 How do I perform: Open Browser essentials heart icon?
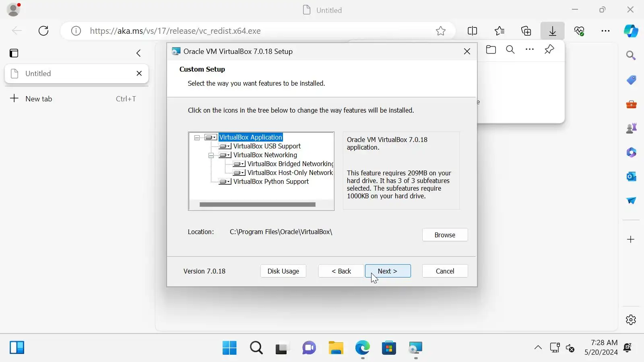(x=579, y=31)
